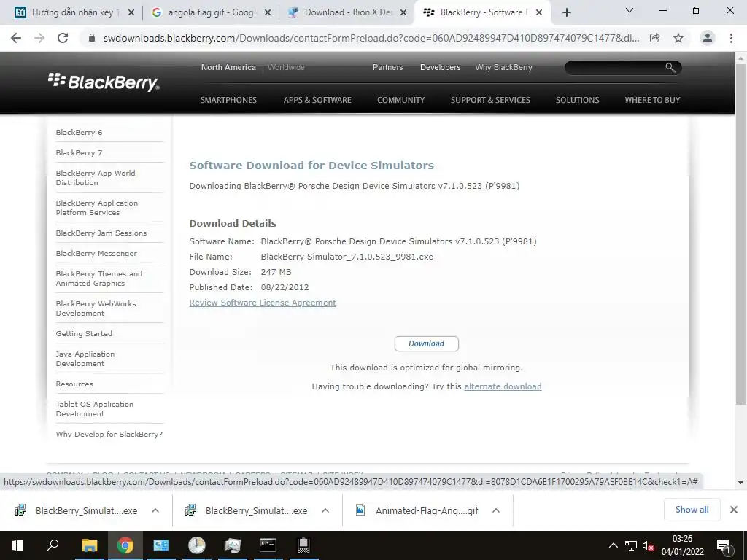Open the Developers link
Image resolution: width=747 pixels, height=560 pixels.
(x=440, y=68)
